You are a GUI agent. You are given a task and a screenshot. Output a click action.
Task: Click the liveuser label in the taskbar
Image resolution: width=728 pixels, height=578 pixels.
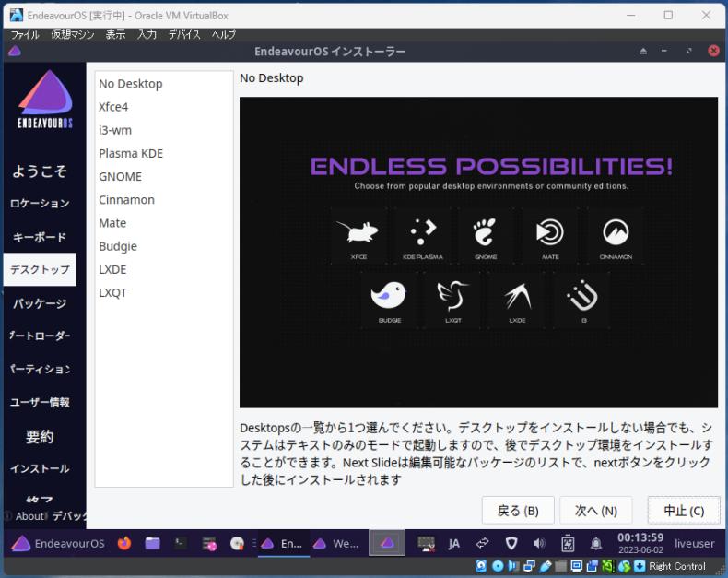[694, 543]
